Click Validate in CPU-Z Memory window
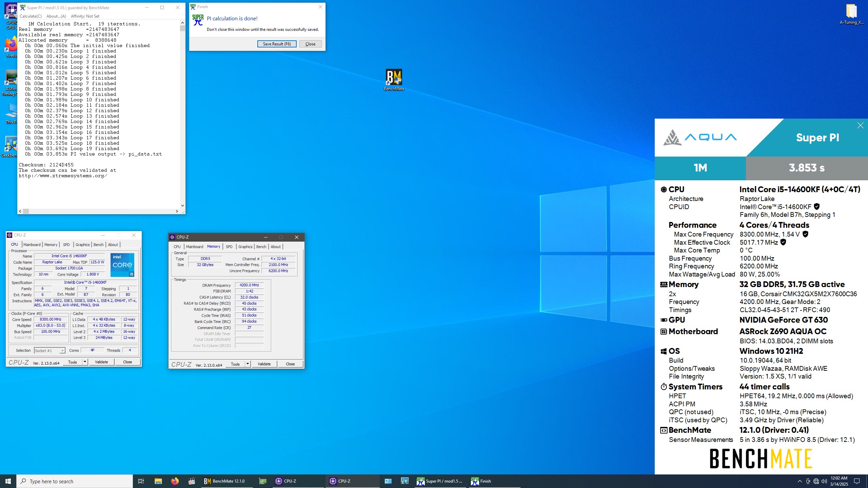The width and height of the screenshot is (868, 488). click(x=264, y=364)
